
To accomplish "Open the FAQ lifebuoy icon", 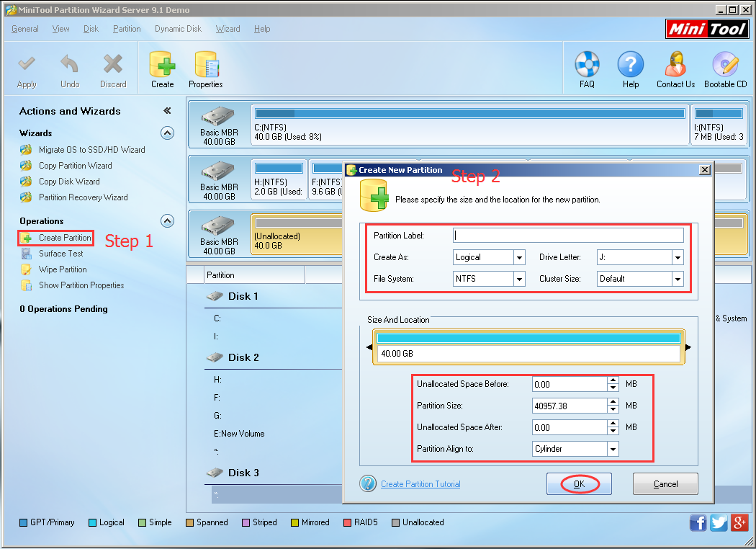I will point(587,64).
